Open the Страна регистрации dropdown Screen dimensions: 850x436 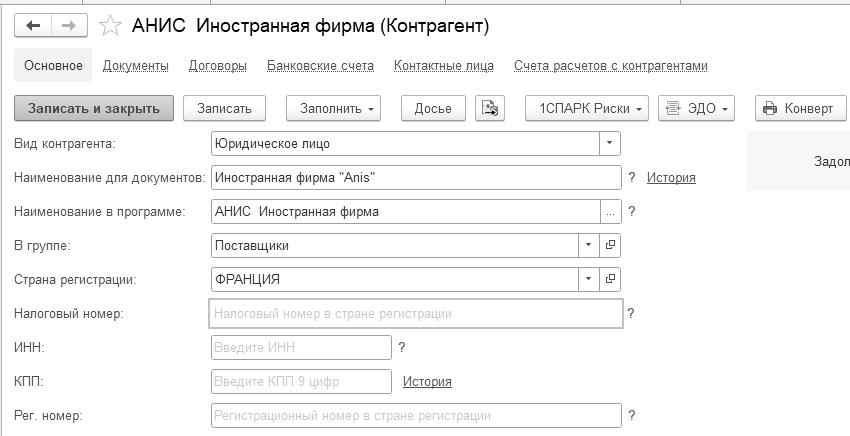click(588, 279)
